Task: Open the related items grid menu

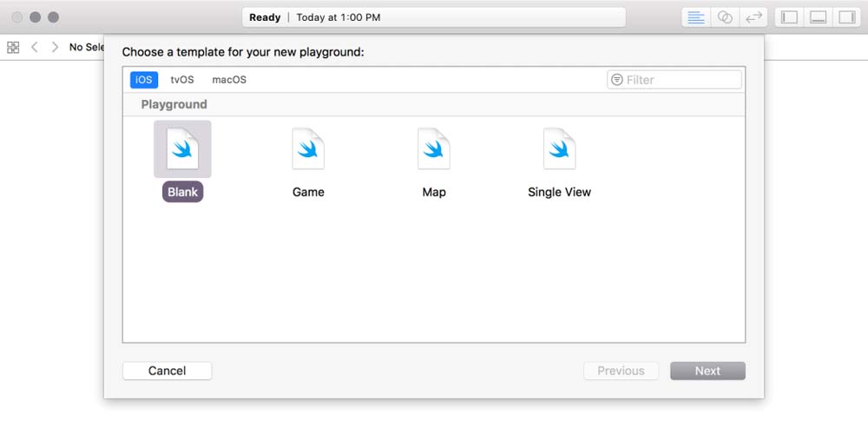Action: (x=13, y=47)
